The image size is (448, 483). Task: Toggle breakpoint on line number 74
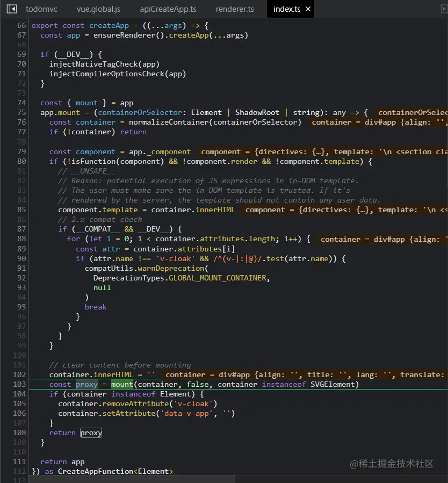[21, 103]
